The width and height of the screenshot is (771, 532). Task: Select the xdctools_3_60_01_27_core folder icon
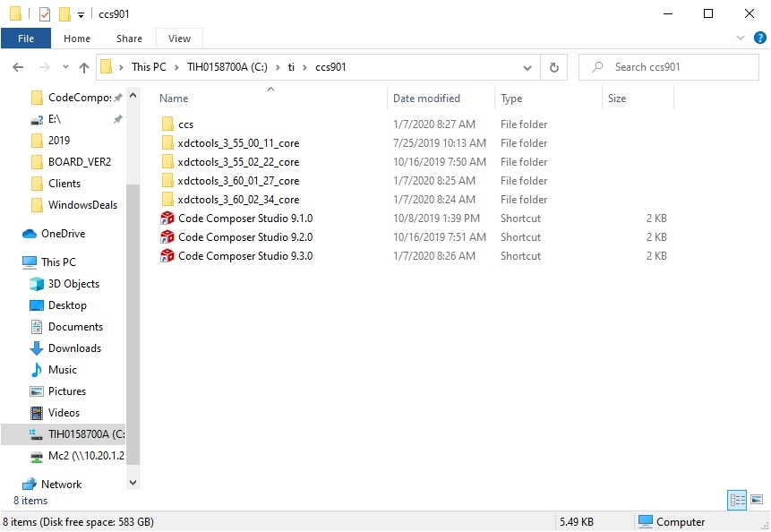click(x=167, y=180)
